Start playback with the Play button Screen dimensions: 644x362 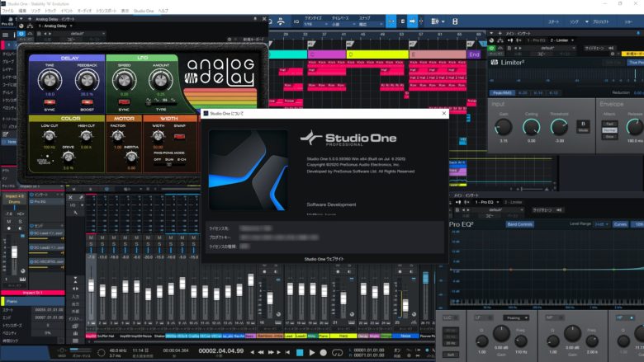[312, 352]
